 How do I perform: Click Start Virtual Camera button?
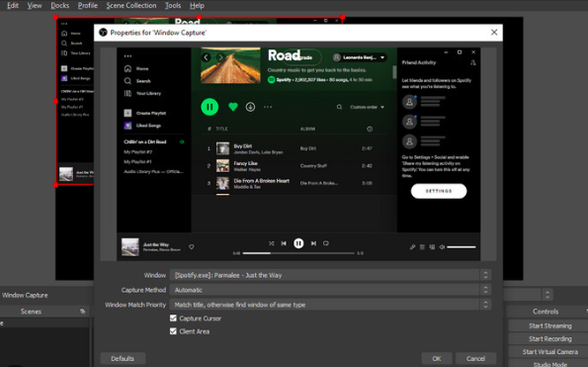click(x=549, y=352)
